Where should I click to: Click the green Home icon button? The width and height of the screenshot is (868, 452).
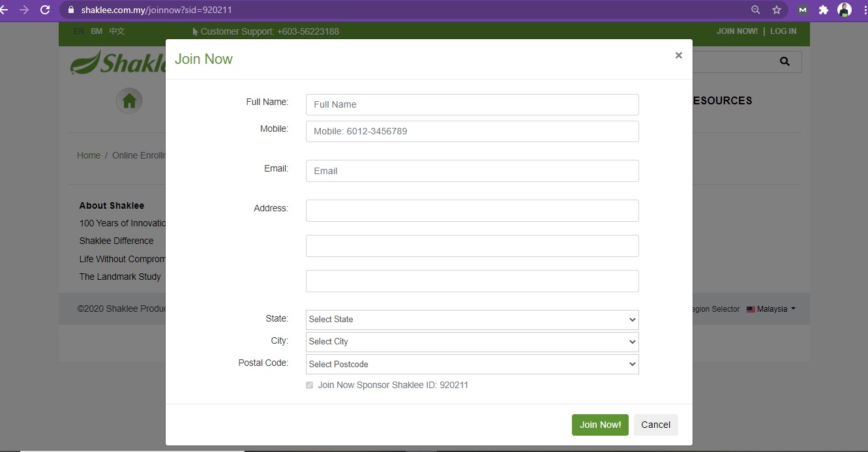coord(129,100)
